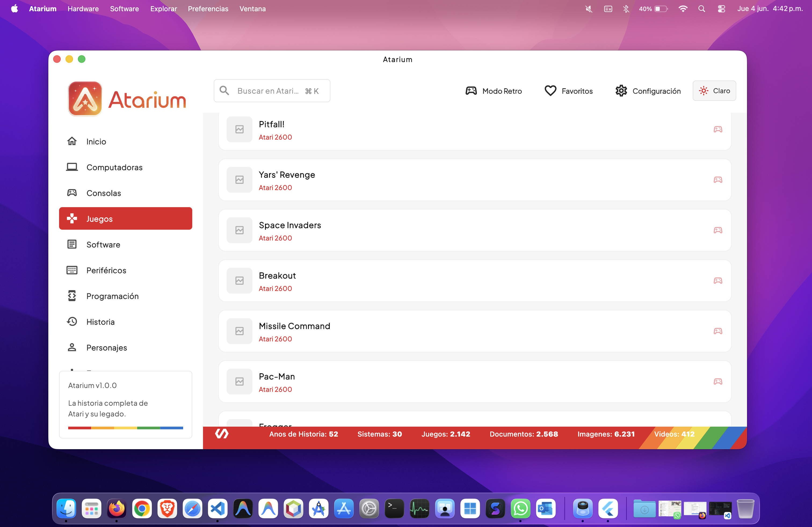The height and width of the screenshot is (527, 812).
Task: Click the Imagenes: 6.231 status entry
Action: point(606,434)
